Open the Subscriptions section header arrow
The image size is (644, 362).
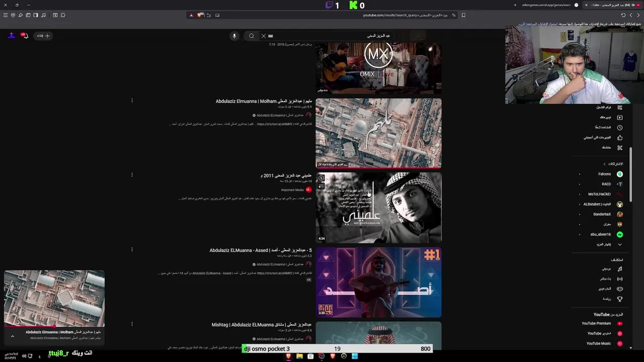click(604, 164)
